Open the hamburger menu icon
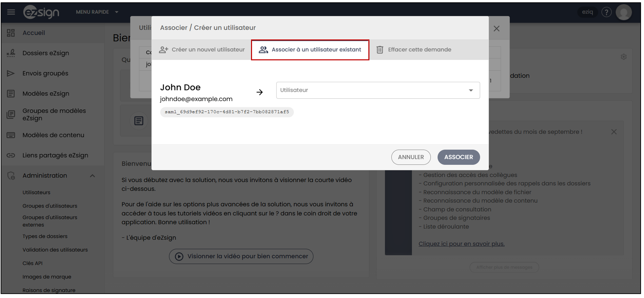The height and width of the screenshot is (298, 644). coord(11,12)
